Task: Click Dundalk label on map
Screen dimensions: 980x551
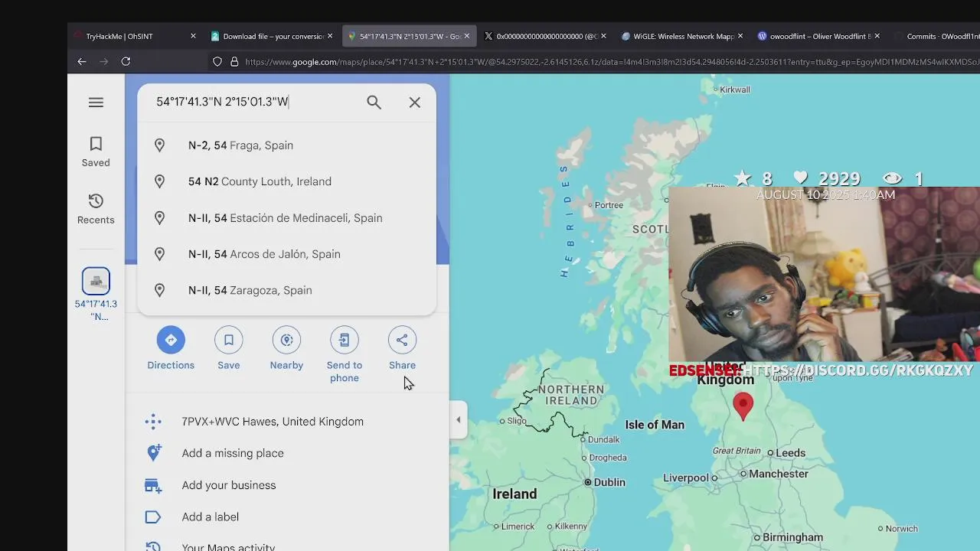Action: 603,439
